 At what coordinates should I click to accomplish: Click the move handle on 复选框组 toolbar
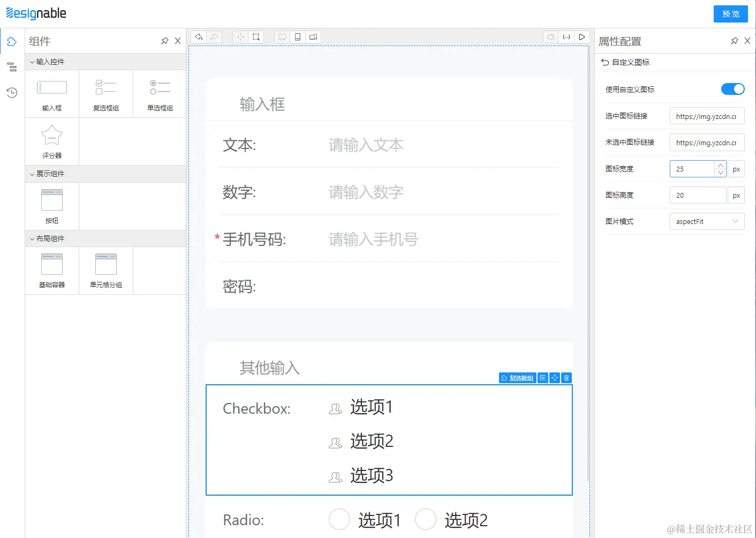tap(554, 378)
